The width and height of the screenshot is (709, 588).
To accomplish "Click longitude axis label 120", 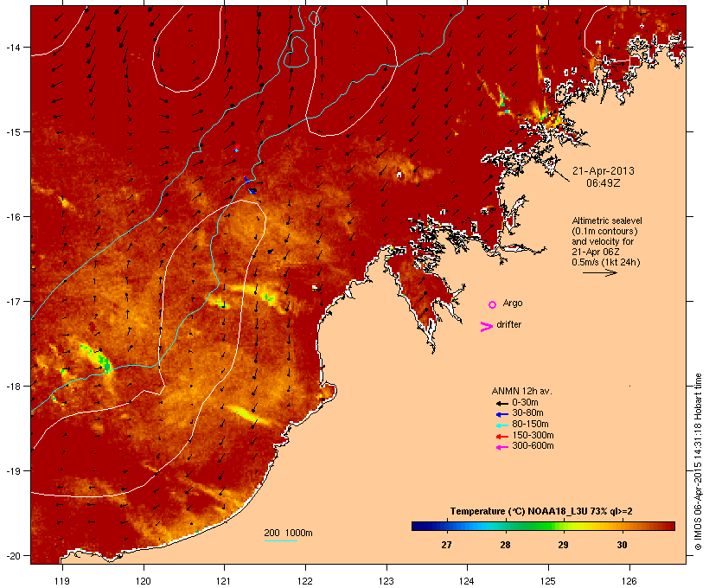I will [x=144, y=581].
